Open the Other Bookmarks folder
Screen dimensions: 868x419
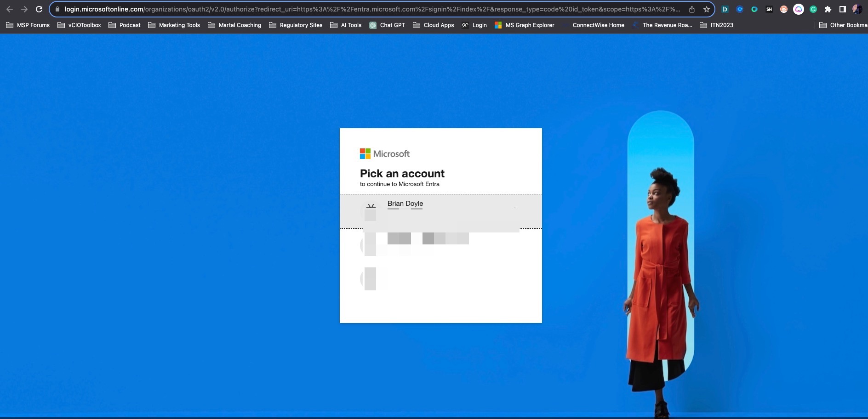(x=843, y=25)
